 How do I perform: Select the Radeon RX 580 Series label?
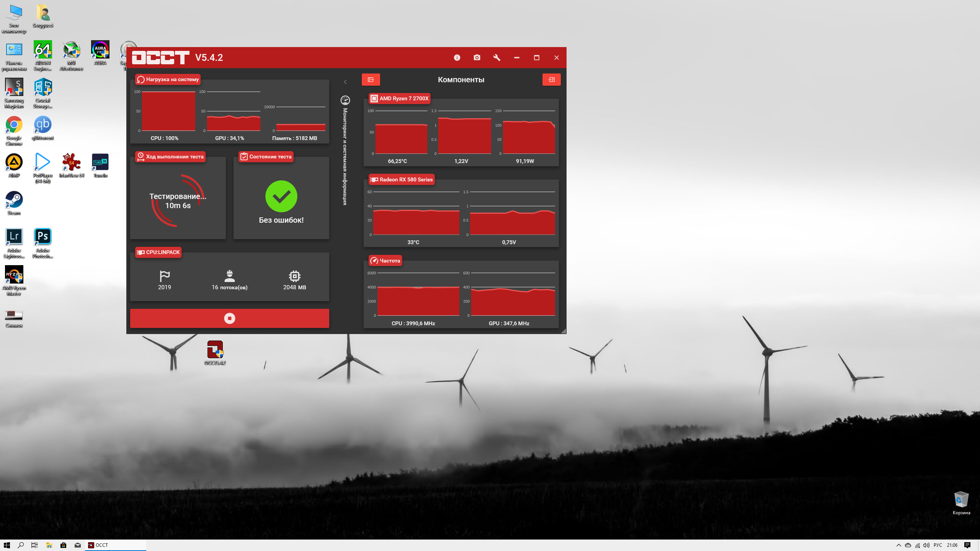pyautogui.click(x=402, y=179)
